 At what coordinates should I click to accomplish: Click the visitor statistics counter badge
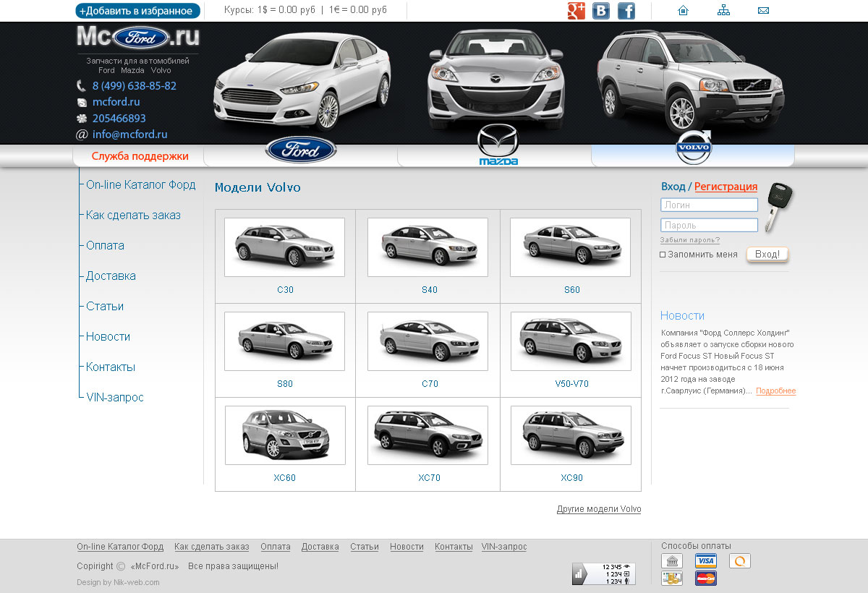coord(603,573)
